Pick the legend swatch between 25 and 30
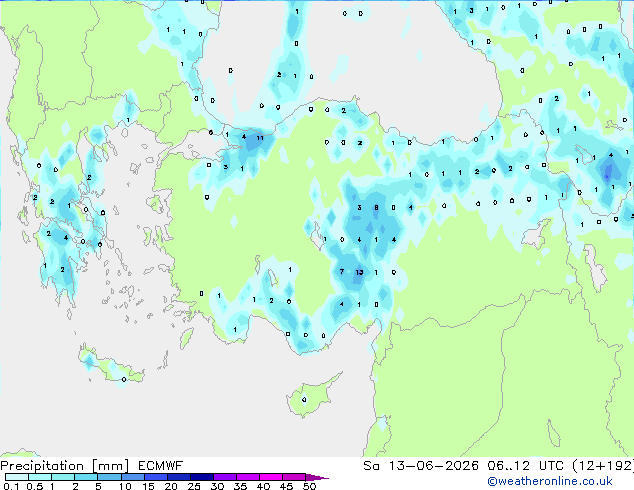Screen dimensions: 634x490 tap(202, 477)
